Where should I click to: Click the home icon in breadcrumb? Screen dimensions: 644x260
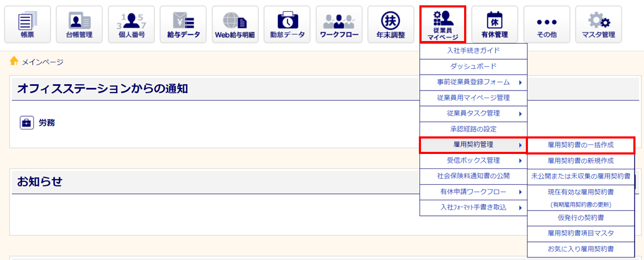pos(14,61)
